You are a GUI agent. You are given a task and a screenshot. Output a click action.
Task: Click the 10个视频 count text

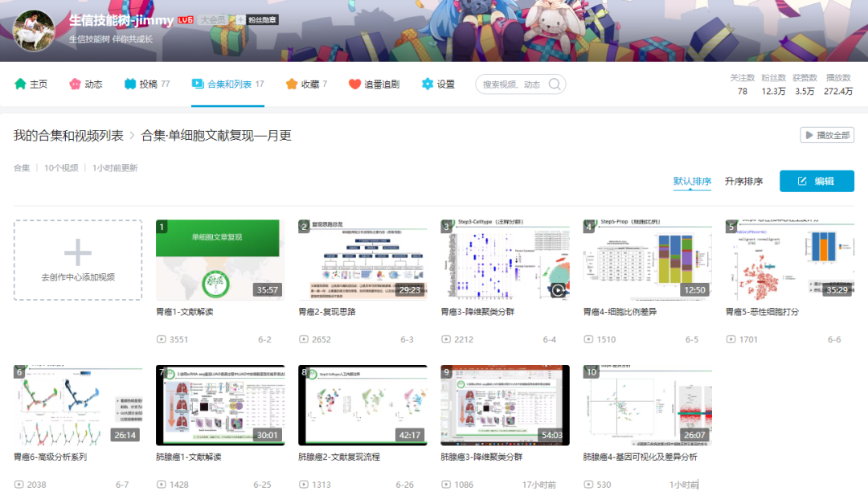coord(61,168)
